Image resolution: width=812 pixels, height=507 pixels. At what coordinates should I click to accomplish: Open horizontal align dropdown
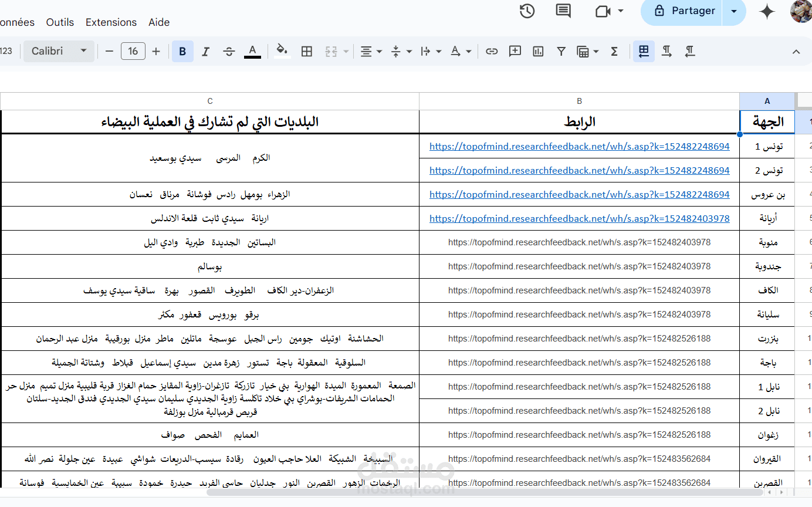tap(371, 52)
